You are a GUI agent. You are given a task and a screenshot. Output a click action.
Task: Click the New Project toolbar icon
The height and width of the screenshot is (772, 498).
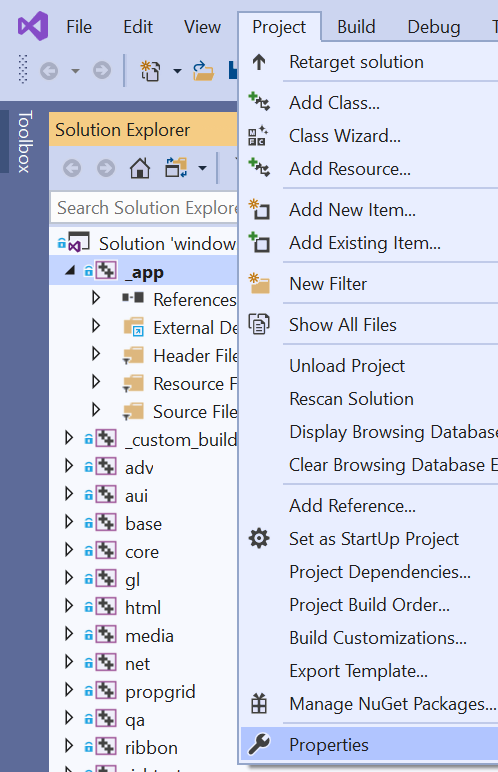(150, 70)
